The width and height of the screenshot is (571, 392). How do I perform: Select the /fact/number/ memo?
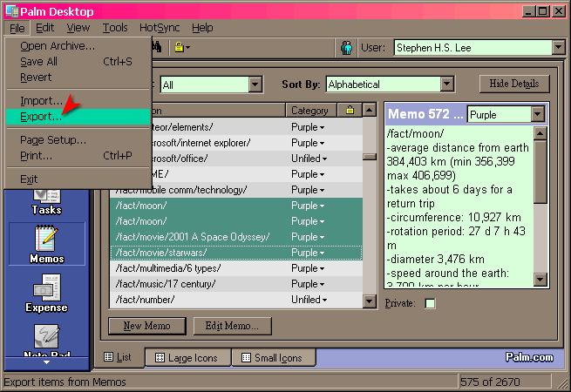click(236, 300)
